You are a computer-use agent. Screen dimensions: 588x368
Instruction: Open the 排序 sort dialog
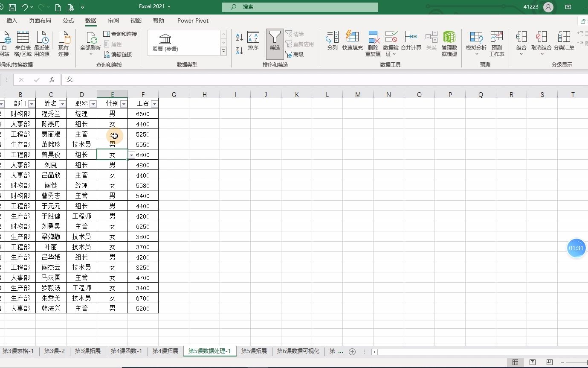(253, 41)
